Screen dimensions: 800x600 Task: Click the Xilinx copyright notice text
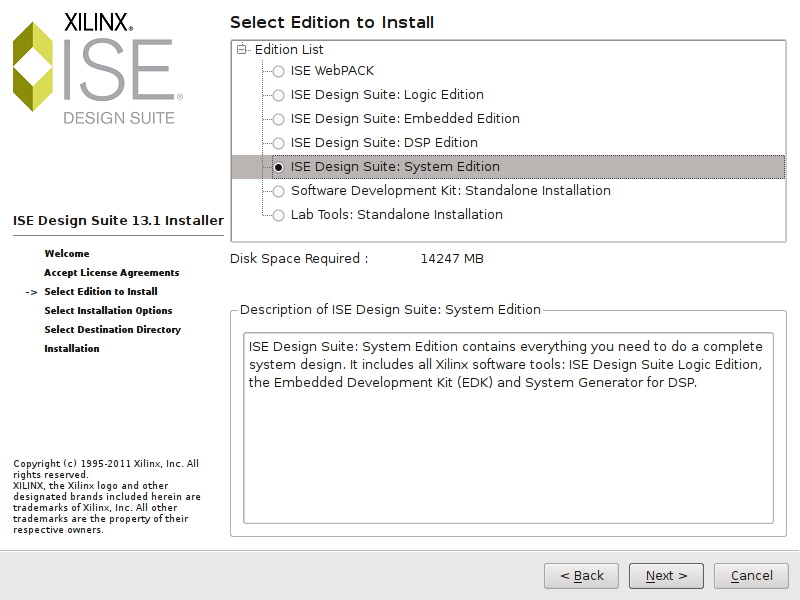pos(107,496)
